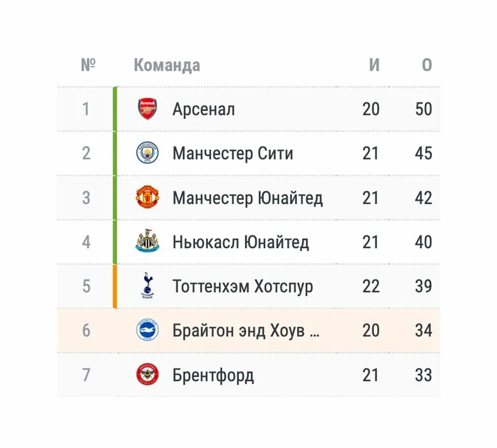Screen dimensions: 497x448
Task: Select the Тоттенхэм Хотспур team name
Action: (243, 287)
